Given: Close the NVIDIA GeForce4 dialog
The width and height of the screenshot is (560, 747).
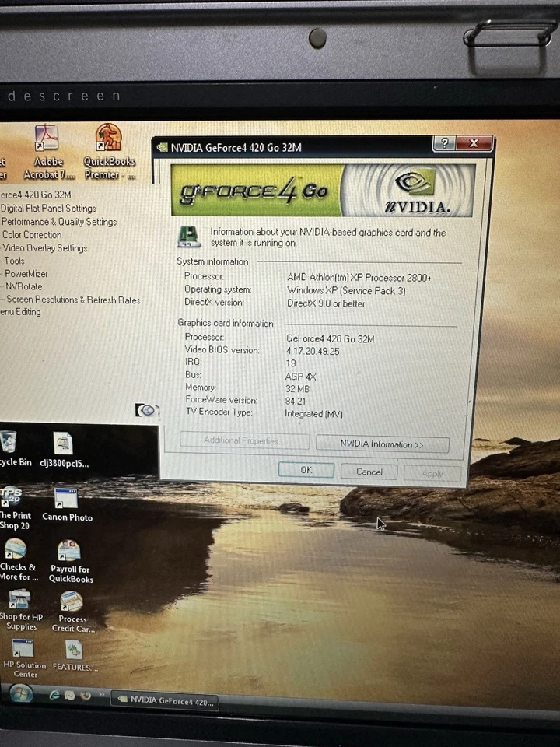Looking at the screenshot, I should pos(474,143).
